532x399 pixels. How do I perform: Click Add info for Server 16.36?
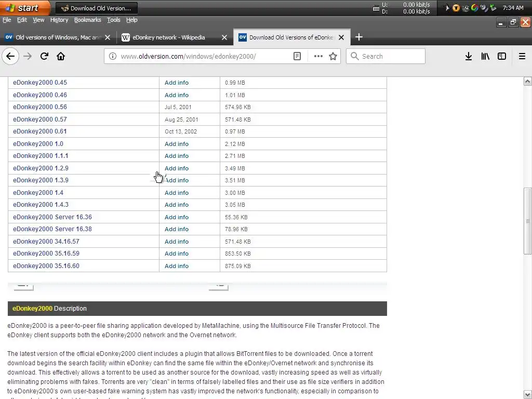[177, 217]
